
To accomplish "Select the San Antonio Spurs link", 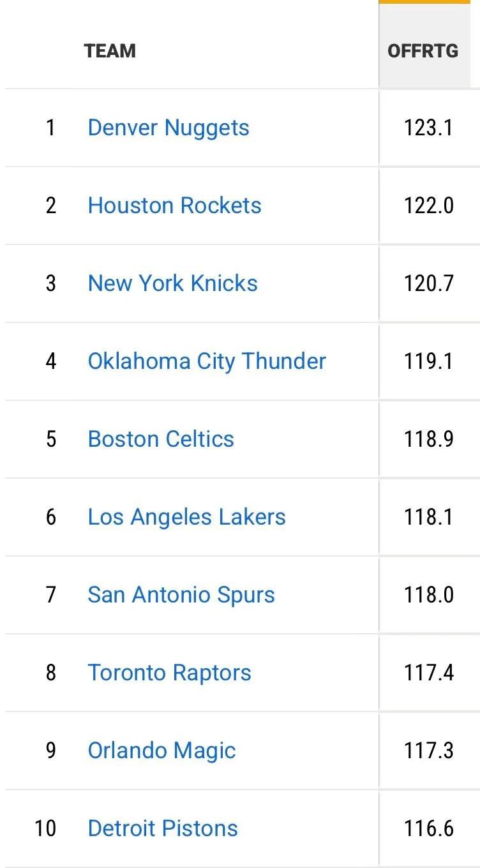I will (181, 595).
